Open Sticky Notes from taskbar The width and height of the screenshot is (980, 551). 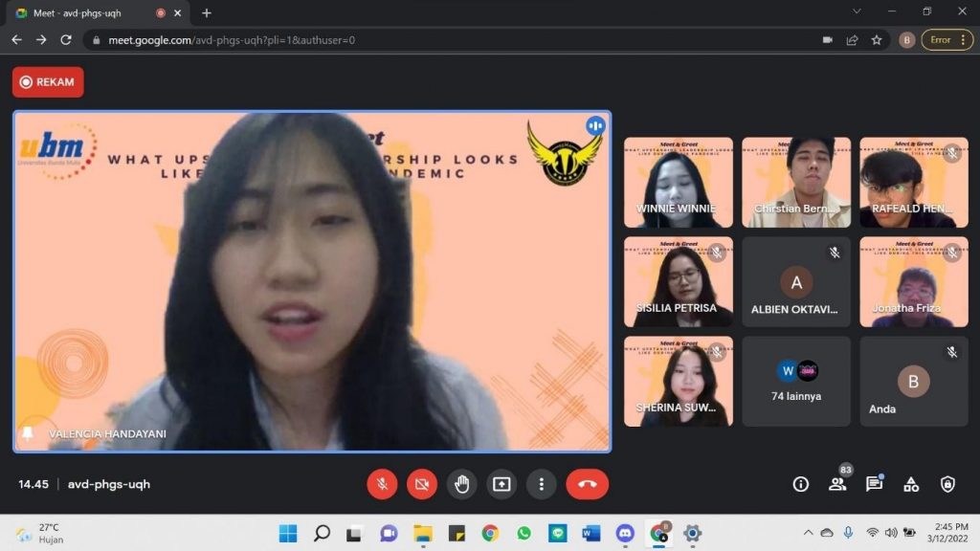pyautogui.click(x=457, y=534)
